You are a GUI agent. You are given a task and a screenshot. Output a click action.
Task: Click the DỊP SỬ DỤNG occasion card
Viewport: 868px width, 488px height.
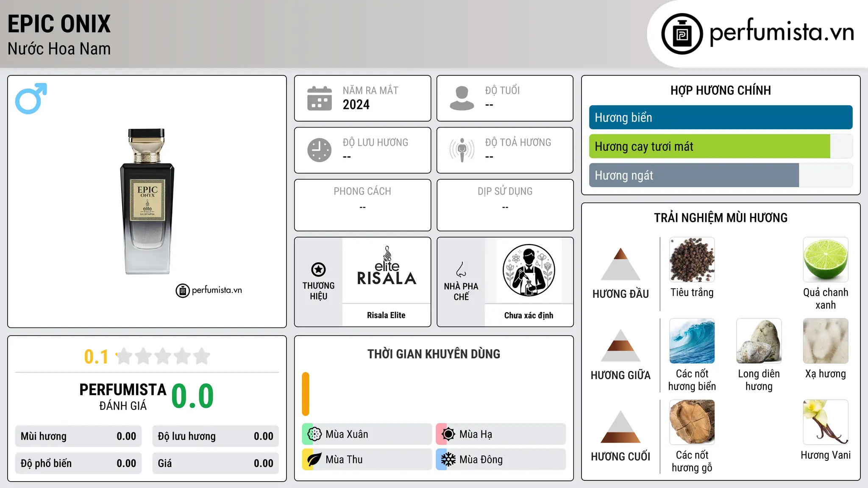click(505, 205)
